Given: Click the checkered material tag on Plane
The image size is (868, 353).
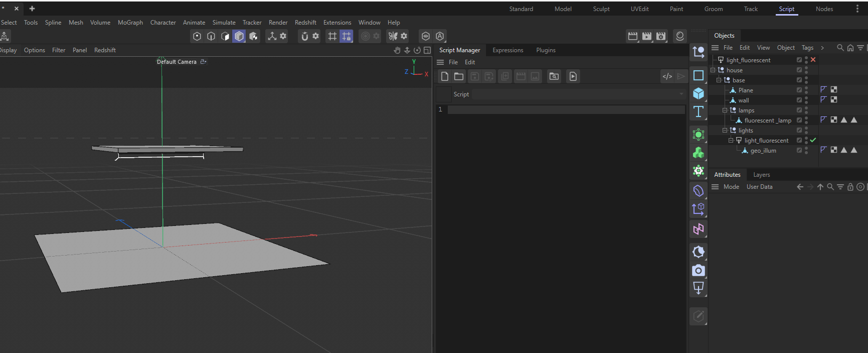Looking at the screenshot, I should (x=834, y=89).
